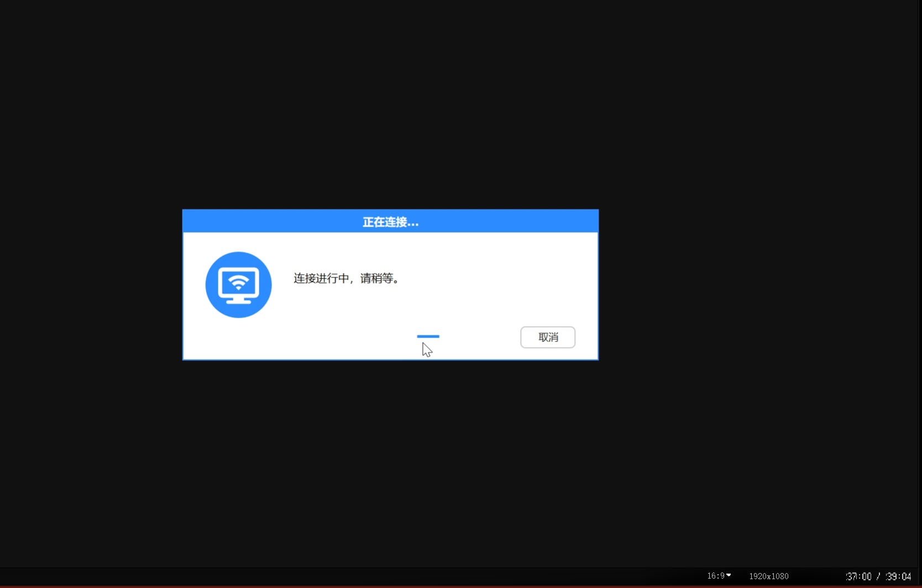Click the red video progress bar at bottom
Screen dimensions: 922x588
click(x=461, y=586)
